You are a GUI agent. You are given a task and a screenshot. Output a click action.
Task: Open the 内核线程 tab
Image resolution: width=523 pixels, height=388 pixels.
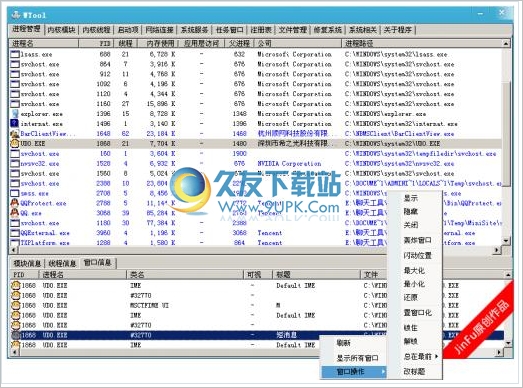pos(96,30)
